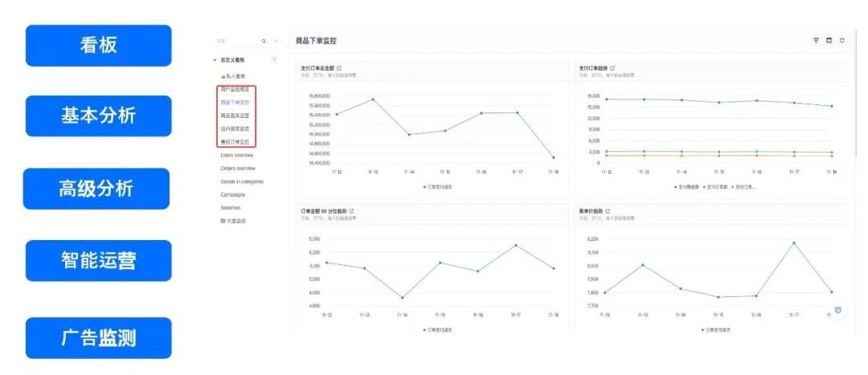Image resolution: width=868 pixels, height=375 pixels.
Task: Open the filter icon in dashboard header
Action: coord(816,40)
